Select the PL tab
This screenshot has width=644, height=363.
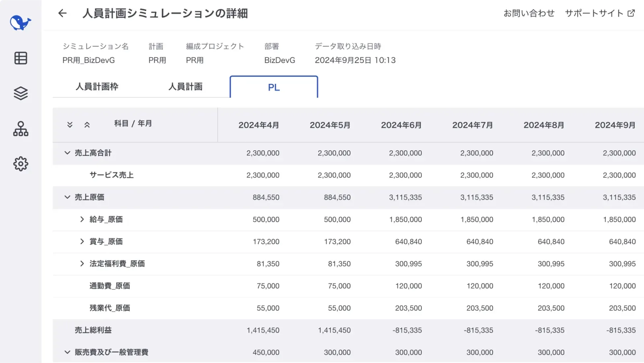pyautogui.click(x=274, y=87)
